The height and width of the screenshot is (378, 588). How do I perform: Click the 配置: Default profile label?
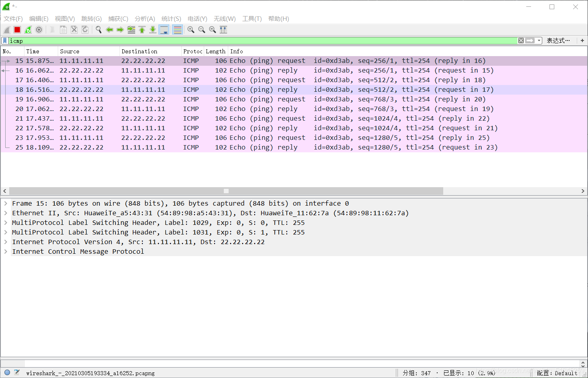click(x=557, y=373)
